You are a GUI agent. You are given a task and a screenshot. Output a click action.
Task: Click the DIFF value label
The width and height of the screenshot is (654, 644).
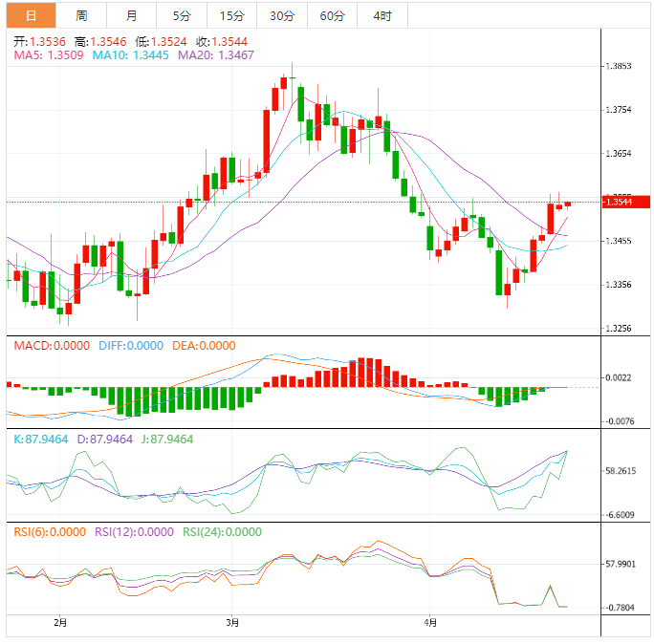(131, 346)
